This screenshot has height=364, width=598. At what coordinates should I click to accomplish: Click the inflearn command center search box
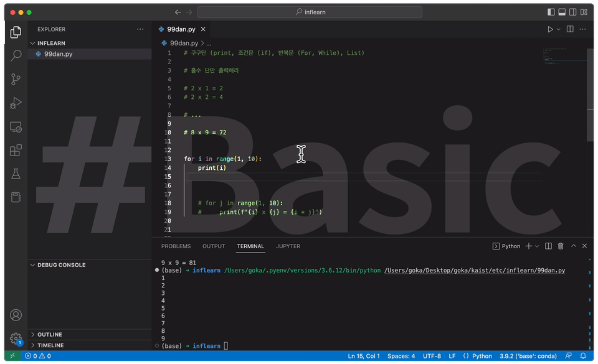coord(310,12)
